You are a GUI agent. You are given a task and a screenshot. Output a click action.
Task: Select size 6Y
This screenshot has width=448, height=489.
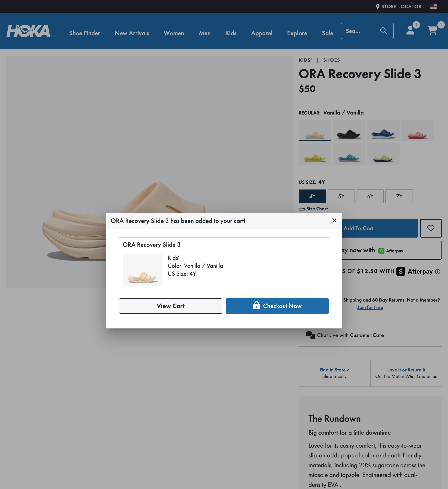pos(370,196)
